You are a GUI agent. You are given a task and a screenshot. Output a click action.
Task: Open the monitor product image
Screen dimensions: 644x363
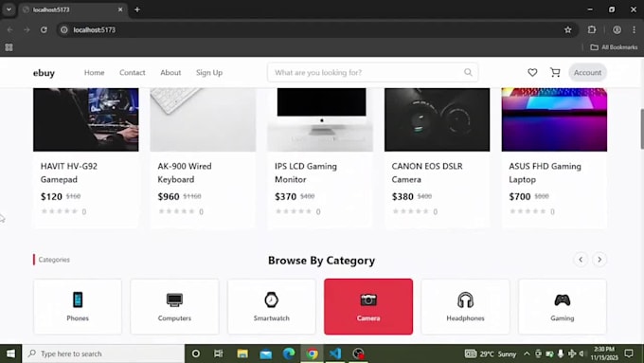[320, 119]
